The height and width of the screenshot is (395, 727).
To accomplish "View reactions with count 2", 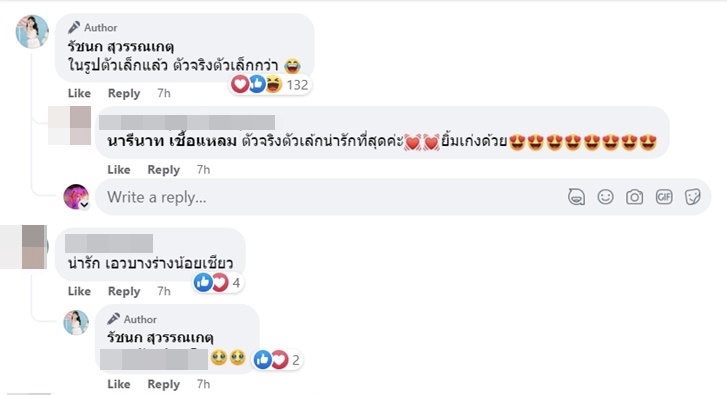I will click(x=278, y=360).
